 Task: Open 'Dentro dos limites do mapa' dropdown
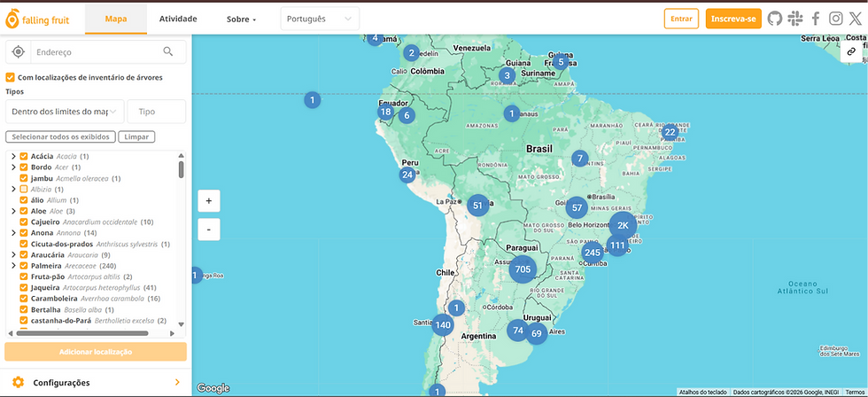click(64, 112)
